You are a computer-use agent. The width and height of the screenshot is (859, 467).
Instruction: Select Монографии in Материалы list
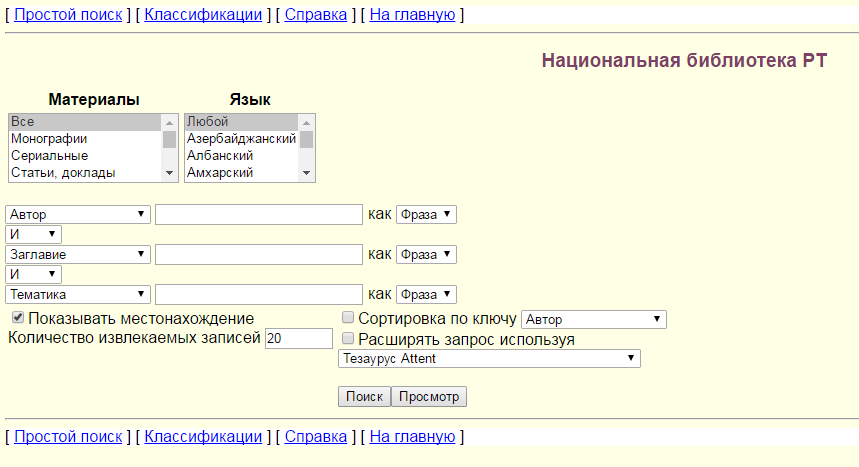[x=85, y=139]
